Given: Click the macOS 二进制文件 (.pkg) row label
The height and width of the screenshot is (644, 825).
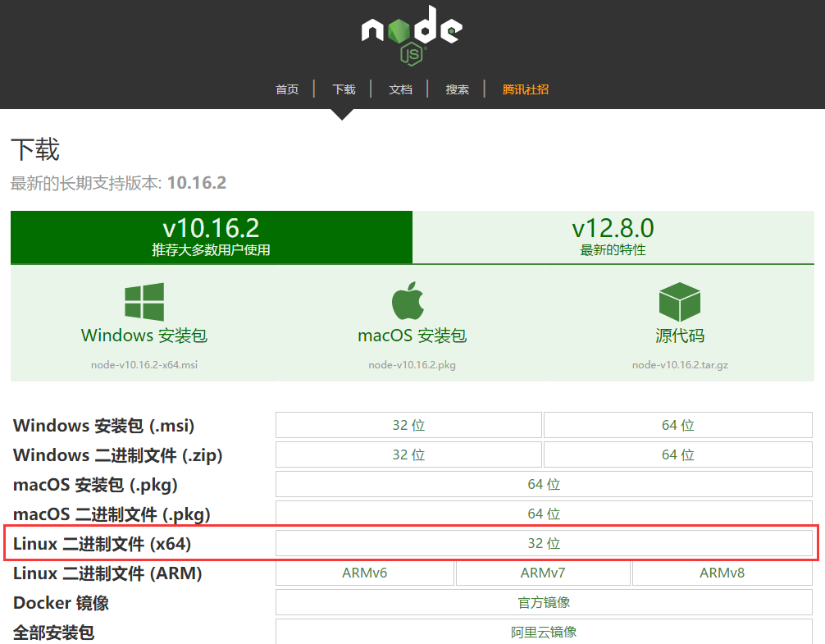Looking at the screenshot, I should point(112,514).
